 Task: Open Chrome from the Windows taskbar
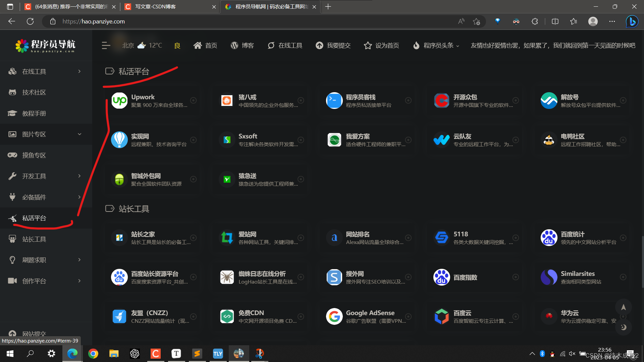point(93,354)
